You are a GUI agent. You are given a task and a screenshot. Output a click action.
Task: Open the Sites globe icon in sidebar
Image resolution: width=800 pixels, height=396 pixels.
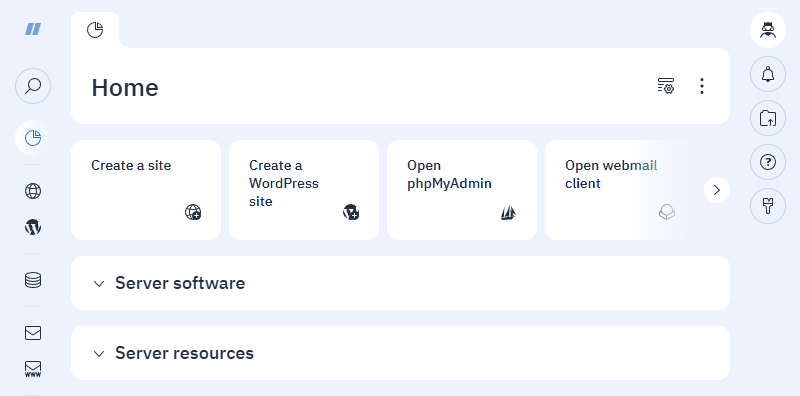33,191
